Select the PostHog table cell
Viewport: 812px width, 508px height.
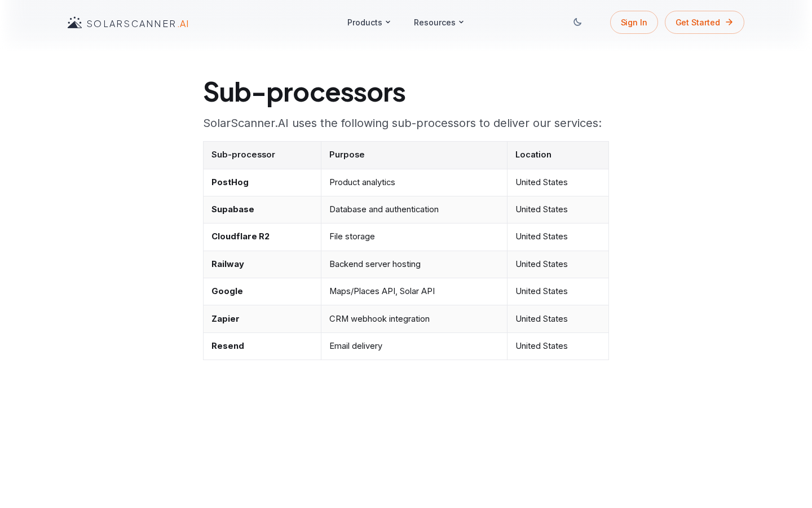[262, 182]
